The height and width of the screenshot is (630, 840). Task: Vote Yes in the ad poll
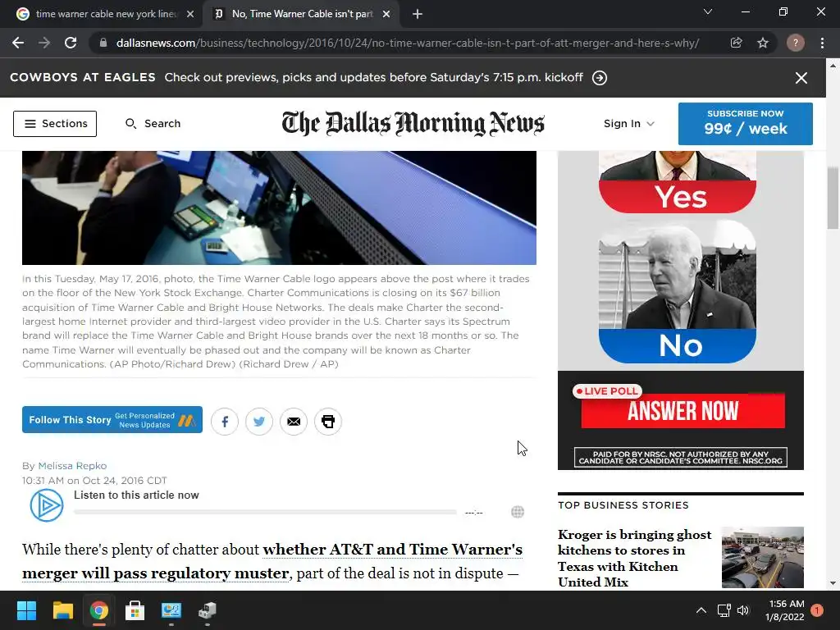(x=677, y=196)
